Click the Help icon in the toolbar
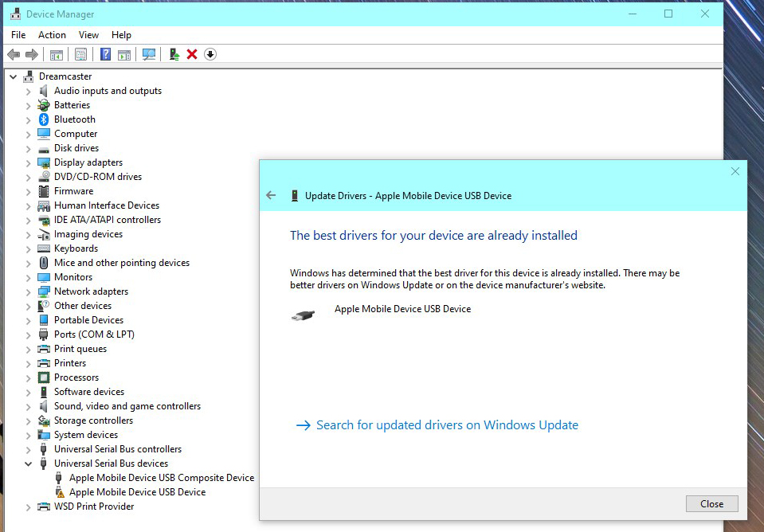 coord(105,54)
